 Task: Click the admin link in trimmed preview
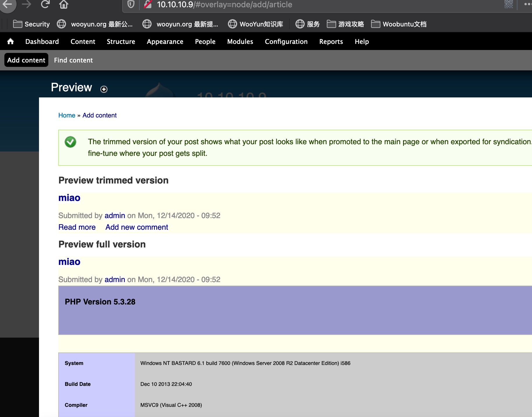point(115,215)
